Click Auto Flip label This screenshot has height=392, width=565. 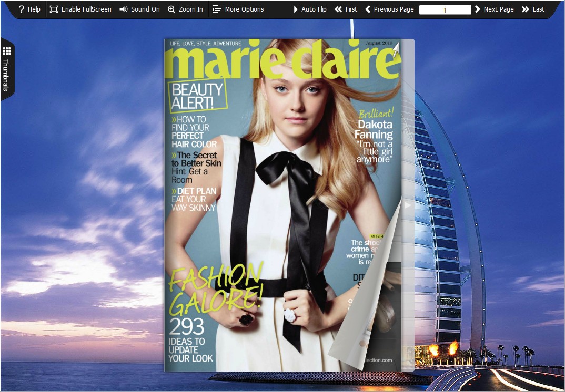[x=314, y=9]
